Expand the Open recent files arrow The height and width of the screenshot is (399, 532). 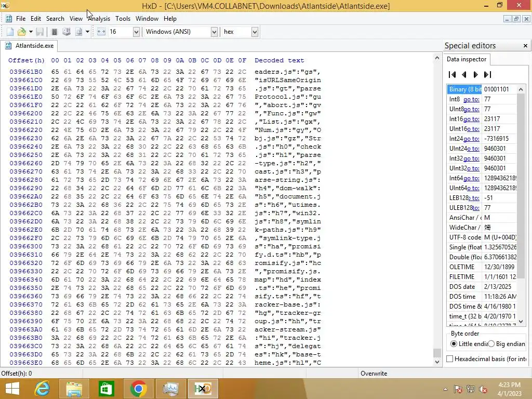coord(31,32)
